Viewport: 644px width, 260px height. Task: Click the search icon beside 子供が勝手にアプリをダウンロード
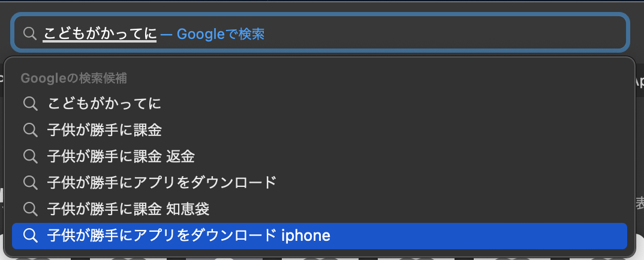coord(30,182)
